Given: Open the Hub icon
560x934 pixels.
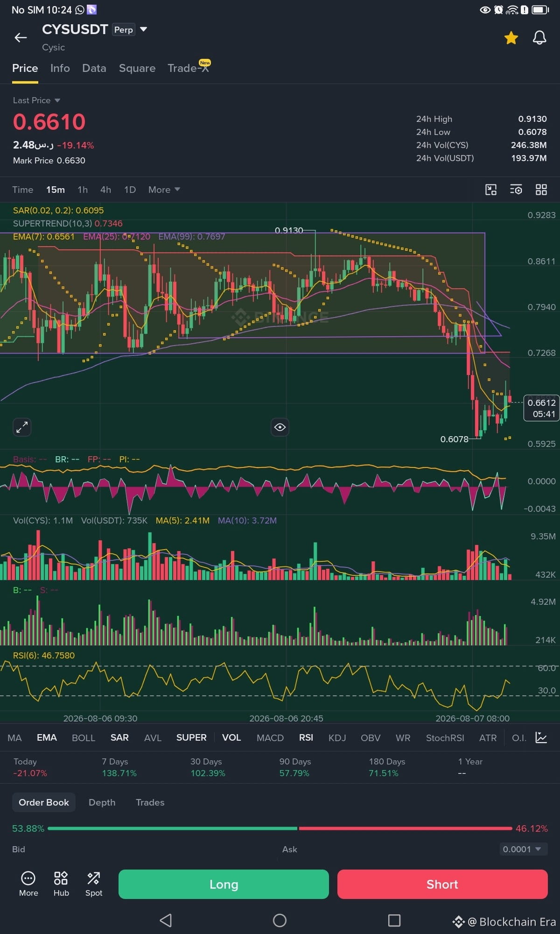Looking at the screenshot, I should tap(61, 884).
